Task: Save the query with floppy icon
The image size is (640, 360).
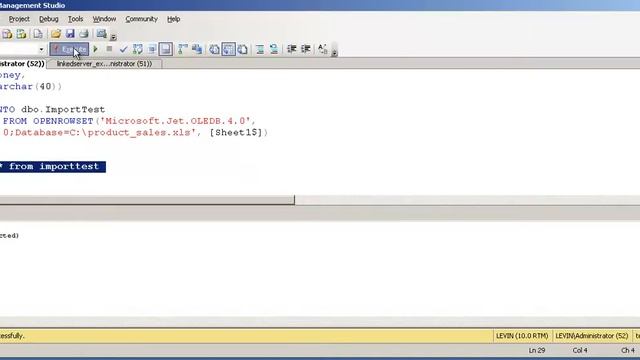Action: point(70,34)
